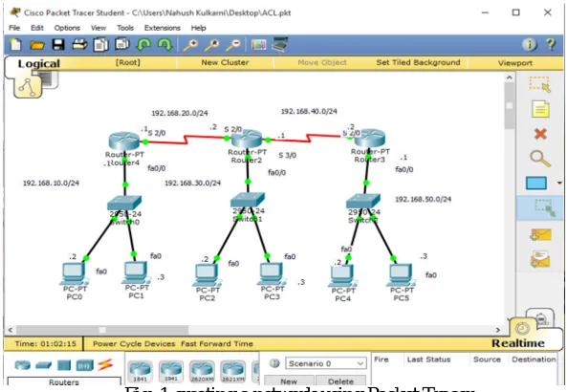Select the Inspect magnifier tool
568x392 pixels.
[539, 159]
